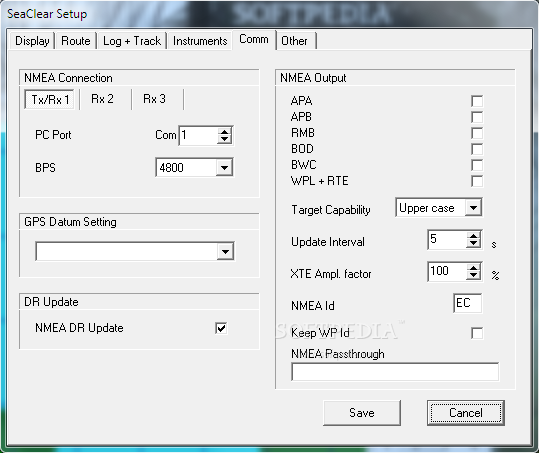Select the Log + Track tab
The height and width of the screenshot is (453, 539).
coord(132,41)
